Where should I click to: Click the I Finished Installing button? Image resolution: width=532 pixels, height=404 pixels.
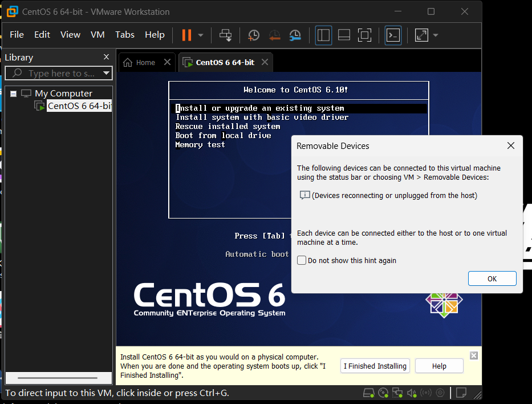pos(375,366)
